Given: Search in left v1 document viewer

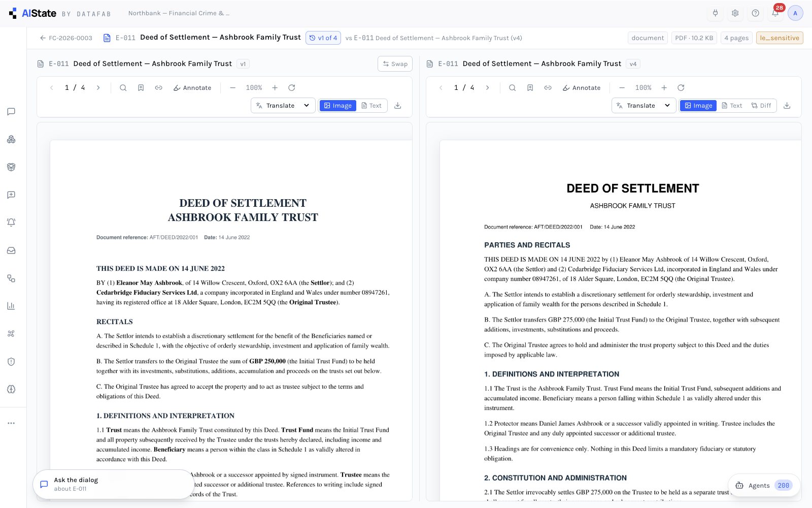Looking at the screenshot, I should coord(123,88).
